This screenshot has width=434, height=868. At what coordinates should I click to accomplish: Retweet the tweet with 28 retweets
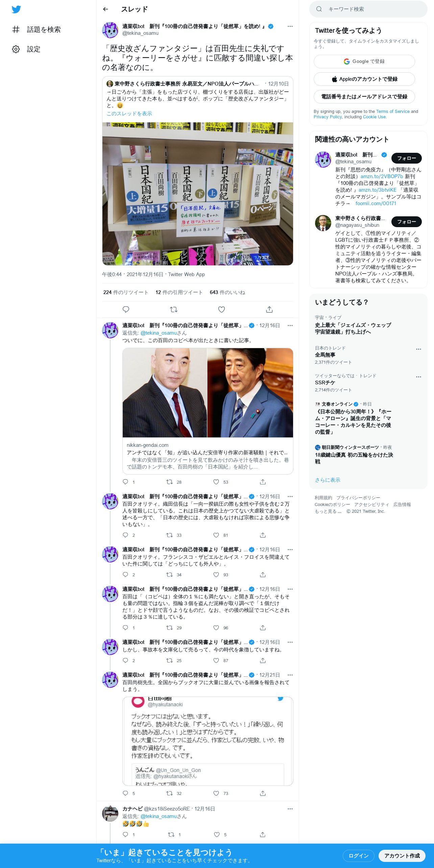pos(169,482)
